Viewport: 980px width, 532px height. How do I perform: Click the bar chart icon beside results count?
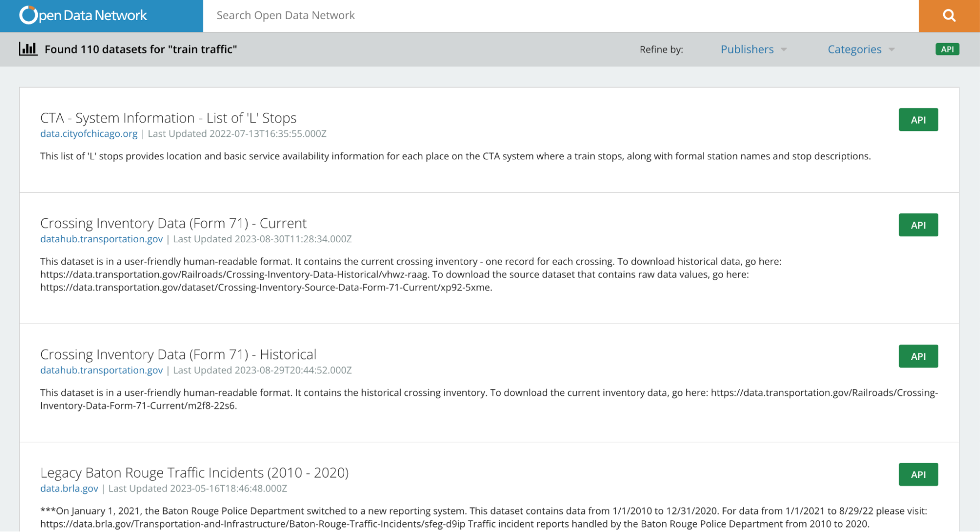28,49
